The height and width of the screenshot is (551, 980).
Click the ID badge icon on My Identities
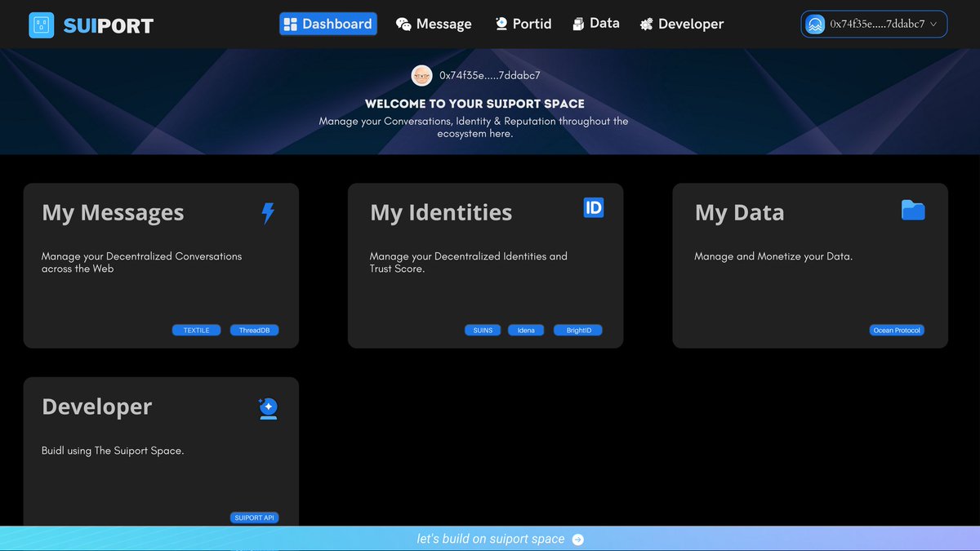click(594, 208)
